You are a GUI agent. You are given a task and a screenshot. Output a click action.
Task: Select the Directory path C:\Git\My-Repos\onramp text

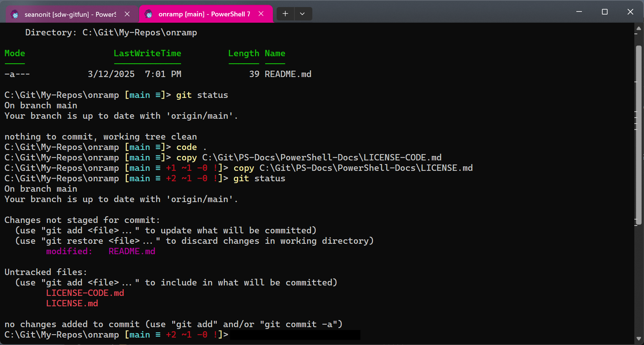140,32
